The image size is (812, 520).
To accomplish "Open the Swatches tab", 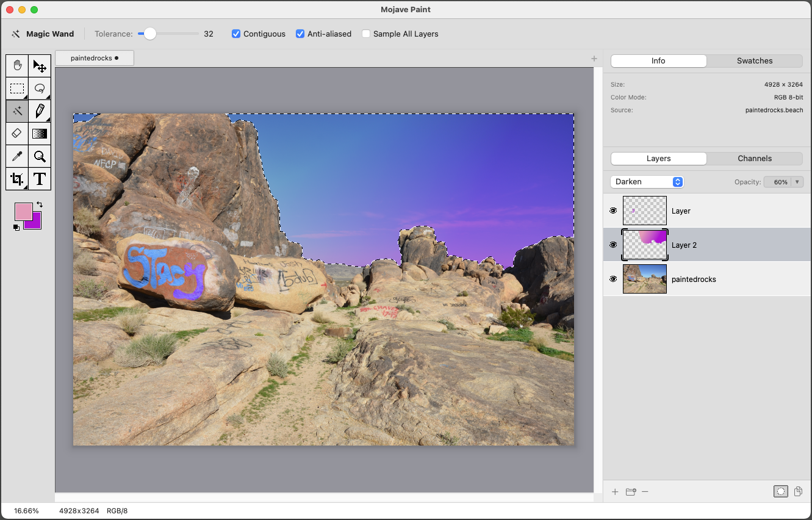I will coord(754,61).
